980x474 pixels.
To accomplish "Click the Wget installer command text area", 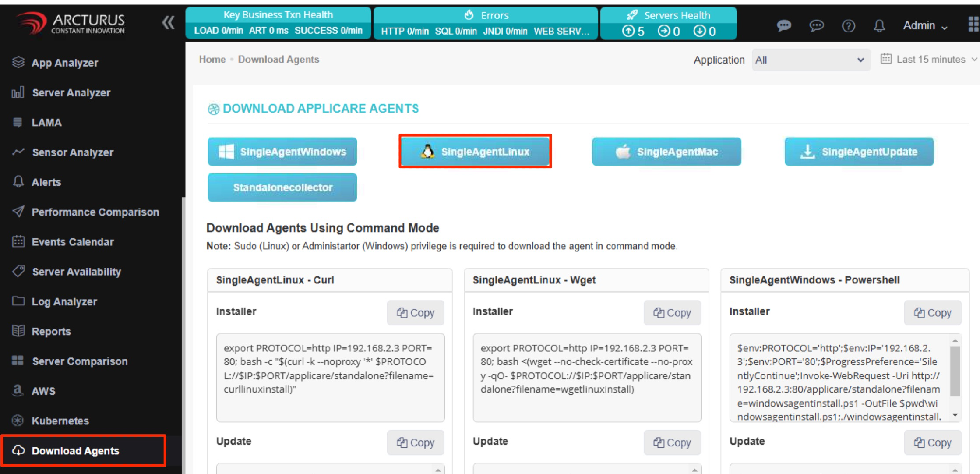I will point(587,377).
